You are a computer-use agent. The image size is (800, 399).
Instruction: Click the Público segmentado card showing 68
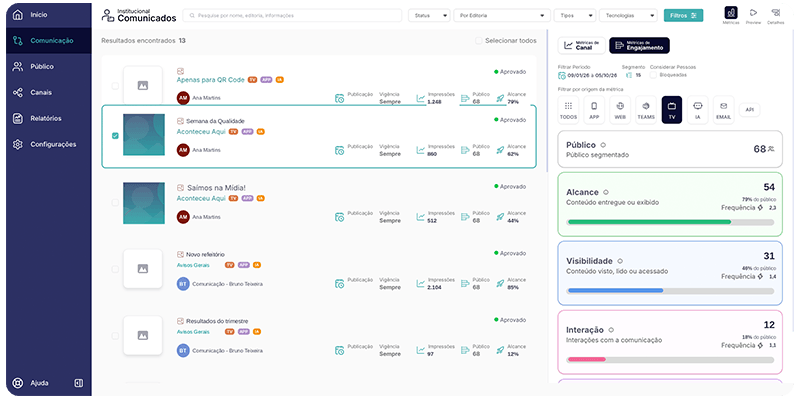pos(669,149)
